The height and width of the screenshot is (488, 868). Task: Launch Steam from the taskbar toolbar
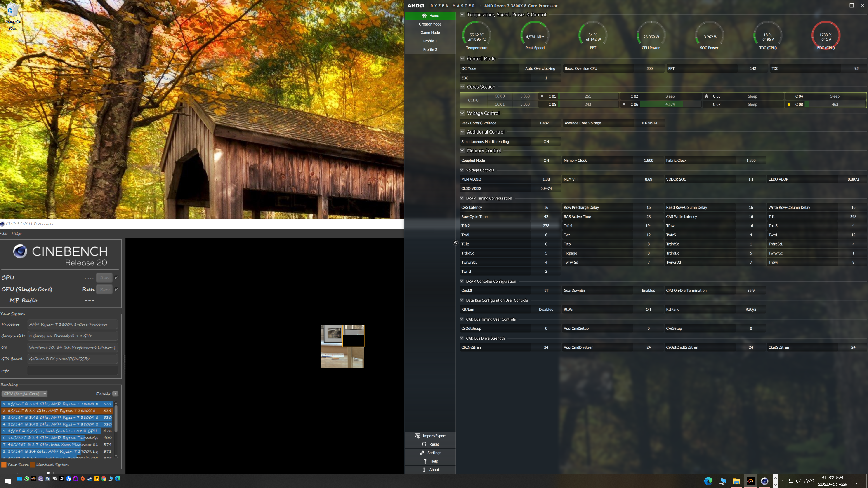pyautogui.click(x=90, y=479)
